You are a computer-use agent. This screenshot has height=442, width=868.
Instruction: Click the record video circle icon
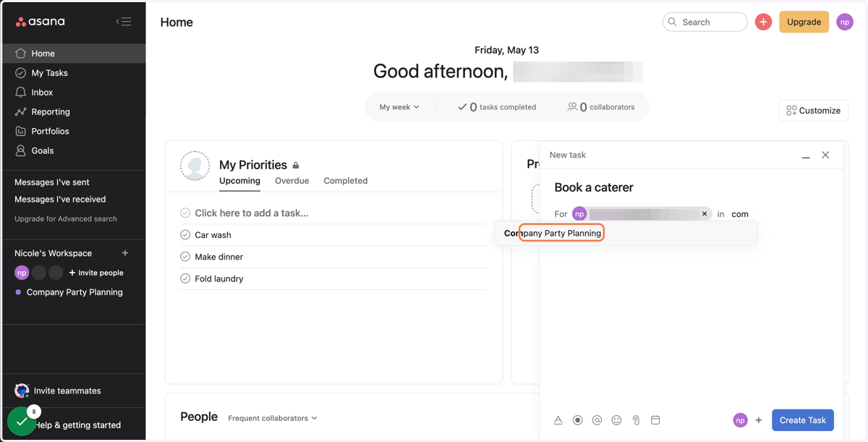point(577,420)
